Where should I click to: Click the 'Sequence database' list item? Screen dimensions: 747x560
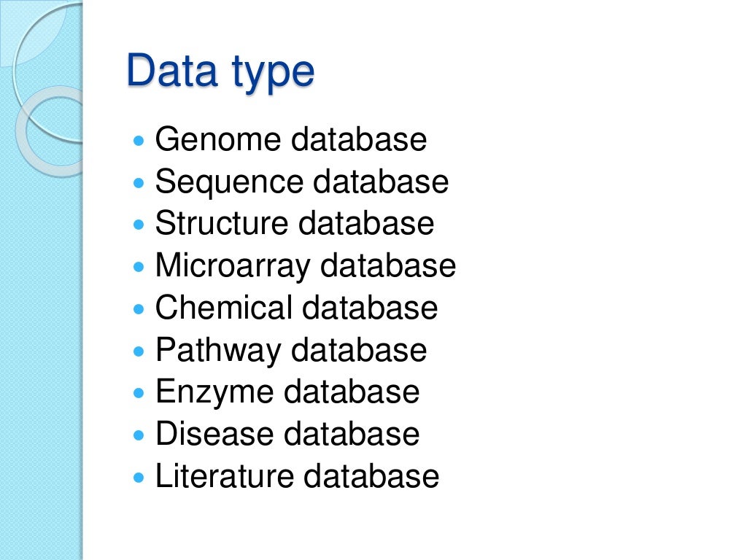point(301,182)
